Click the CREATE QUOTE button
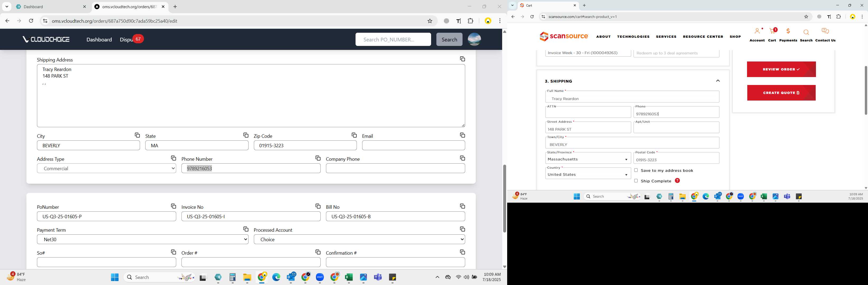Viewport: 868px width, 285px height. [781, 93]
